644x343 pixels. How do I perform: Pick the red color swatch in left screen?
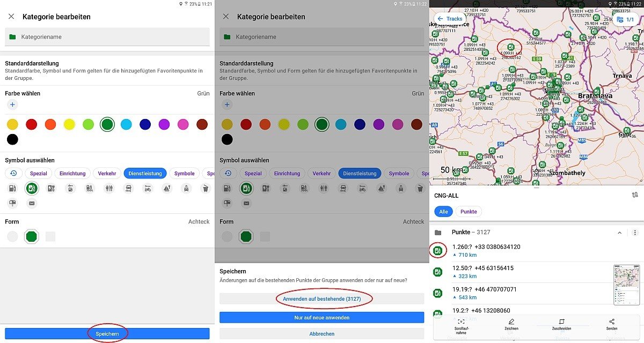point(32,124)
